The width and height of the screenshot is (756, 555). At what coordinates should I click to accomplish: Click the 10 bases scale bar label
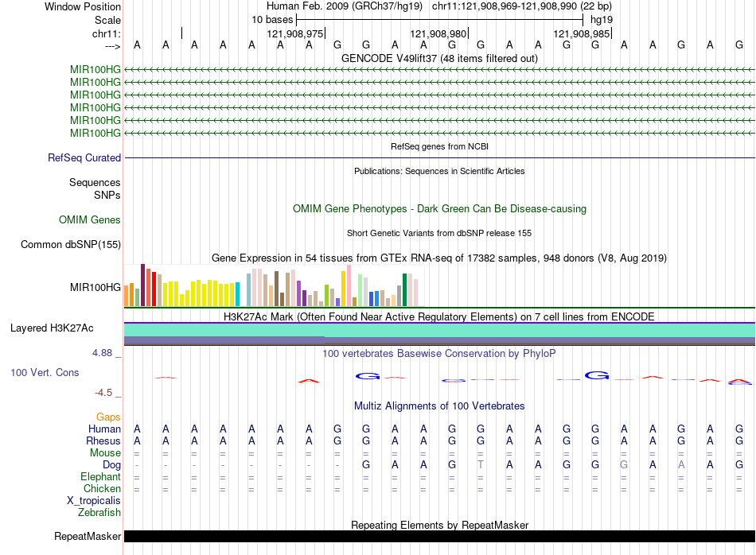click(x=272, y=20)
